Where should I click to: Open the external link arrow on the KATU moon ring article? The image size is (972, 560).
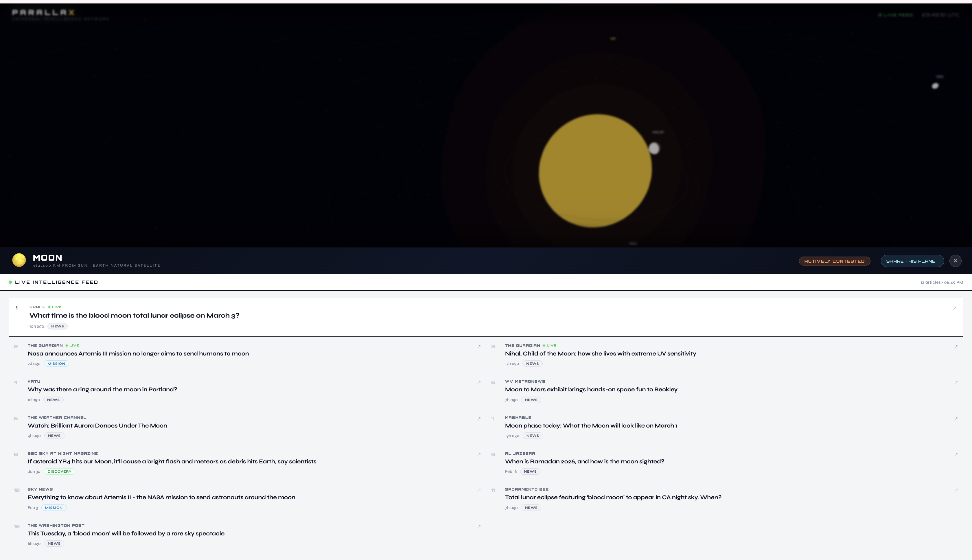click(478, 382)
